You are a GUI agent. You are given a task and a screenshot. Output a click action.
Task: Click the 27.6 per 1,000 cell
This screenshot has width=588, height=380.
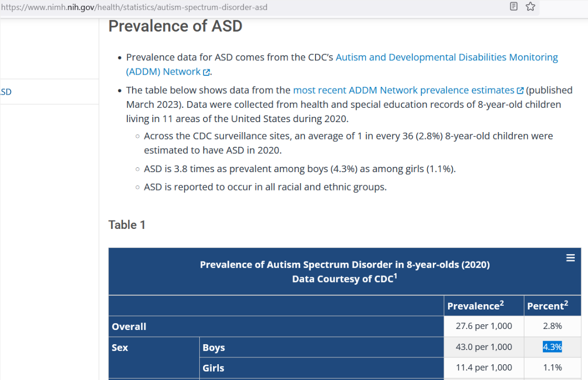tap(484, 326)
